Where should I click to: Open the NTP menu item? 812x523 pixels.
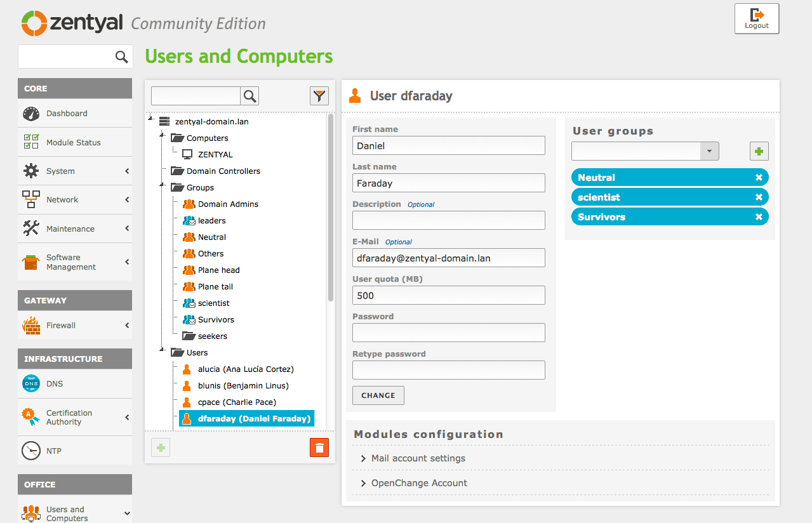75,451
